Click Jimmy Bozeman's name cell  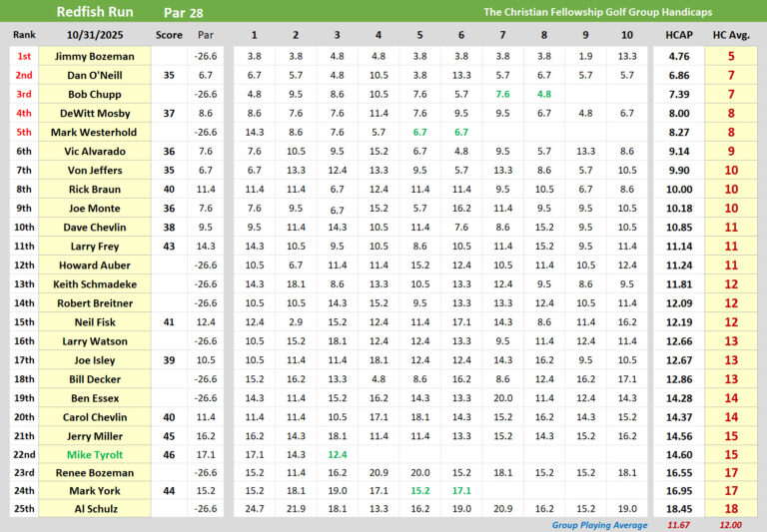click(x=100, y=57)
